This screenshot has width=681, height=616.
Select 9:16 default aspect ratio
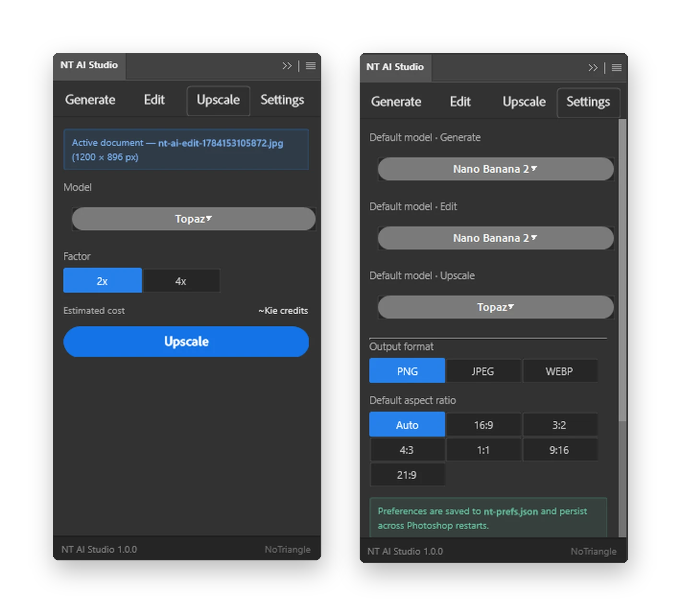tap(559, 450)
